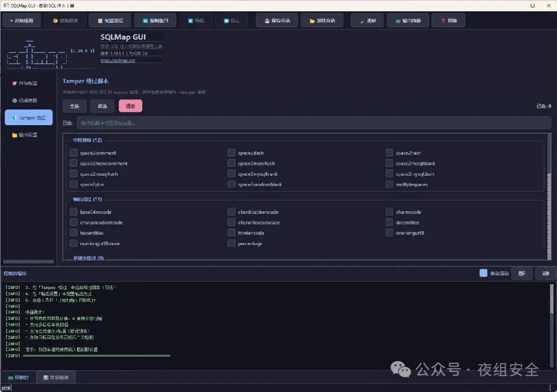Click the whitespace replacement '(12)' group title

point(87,140)
